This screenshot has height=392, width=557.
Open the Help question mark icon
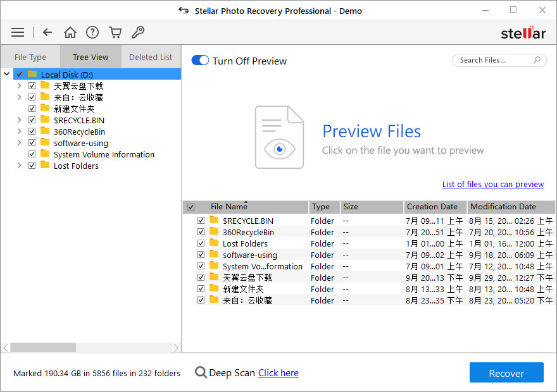[x=92, y=32]
